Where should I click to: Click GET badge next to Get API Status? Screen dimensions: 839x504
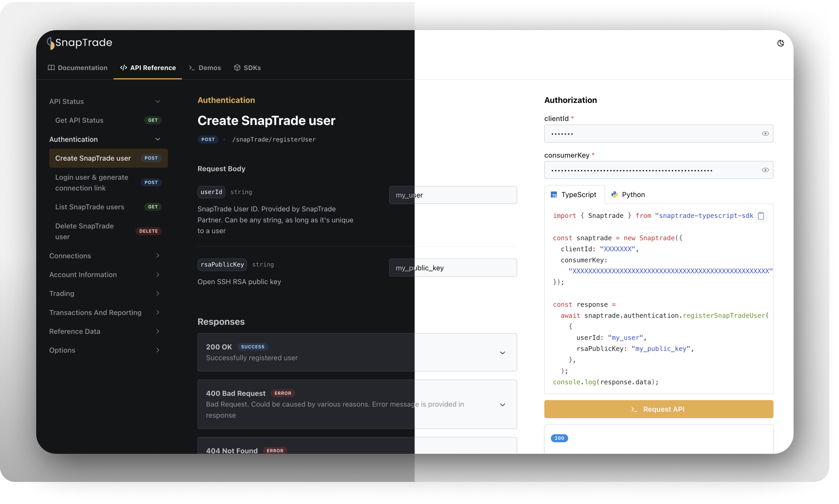(x=153, y=120)
